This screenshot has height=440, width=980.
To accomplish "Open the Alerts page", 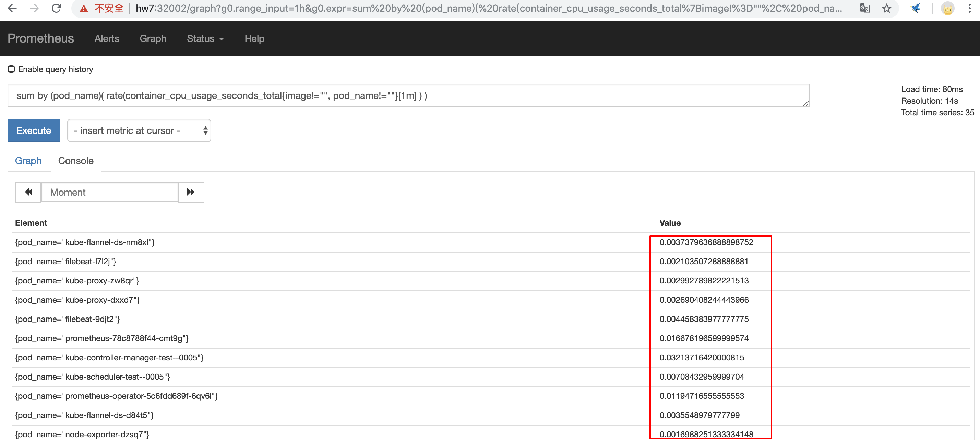I will pyautogui.click(x=107, y=38).
